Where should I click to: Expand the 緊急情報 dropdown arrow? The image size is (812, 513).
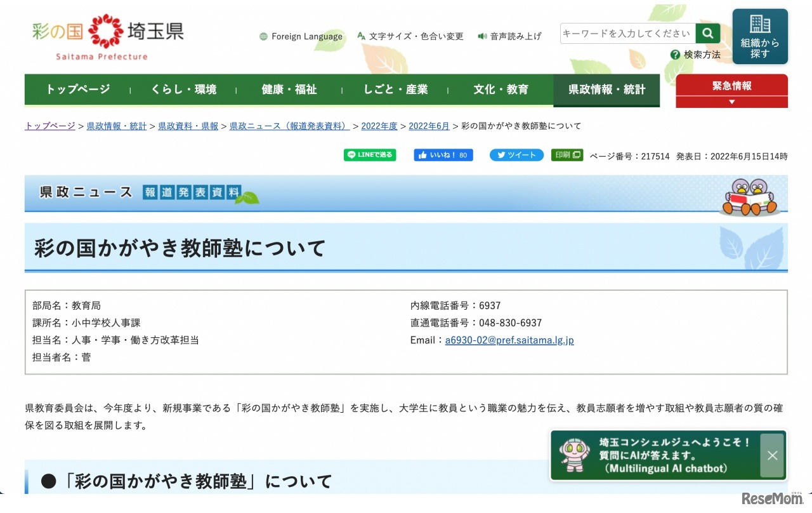click(x=731, y=101)
